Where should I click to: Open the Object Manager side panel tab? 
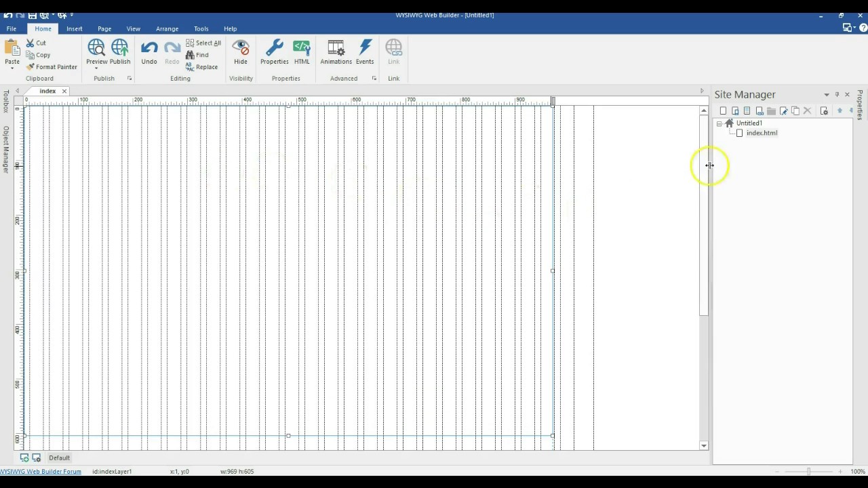(x=5, y=149)
